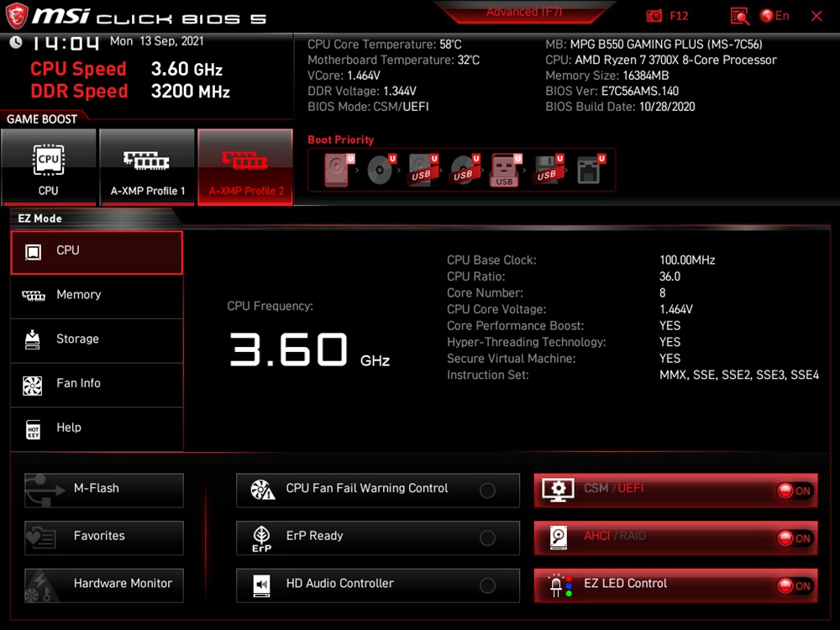Image resolution: width=840 pixels, height=630 pixels.
Task: Open the Memory tab
Action: [97, 297]
